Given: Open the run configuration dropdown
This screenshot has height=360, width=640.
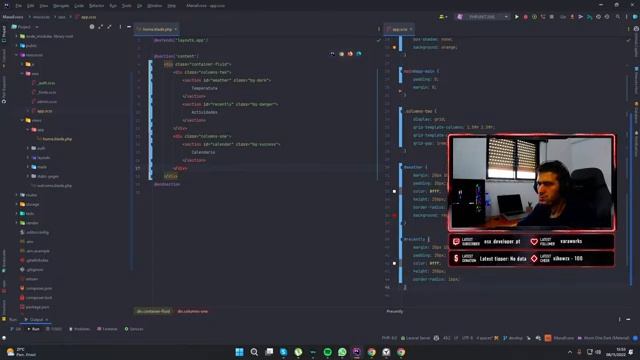Looking at the screenshot, I should [482, 17].
